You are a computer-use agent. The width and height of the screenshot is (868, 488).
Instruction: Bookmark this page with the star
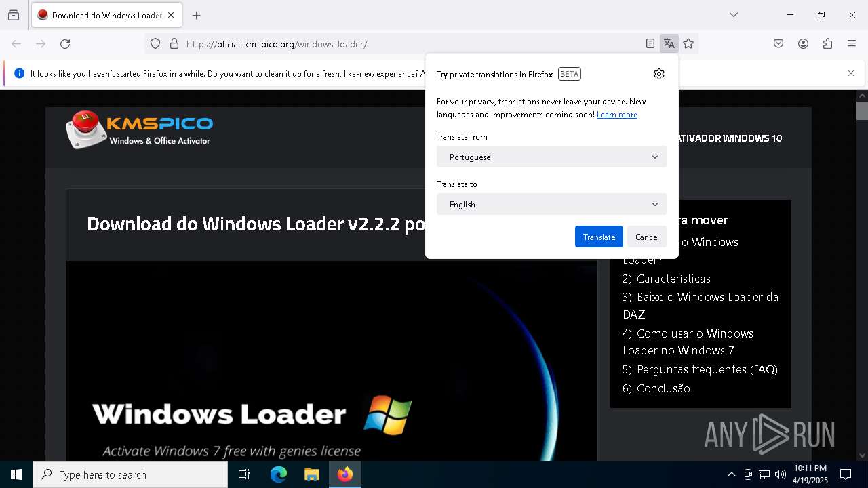688,44
